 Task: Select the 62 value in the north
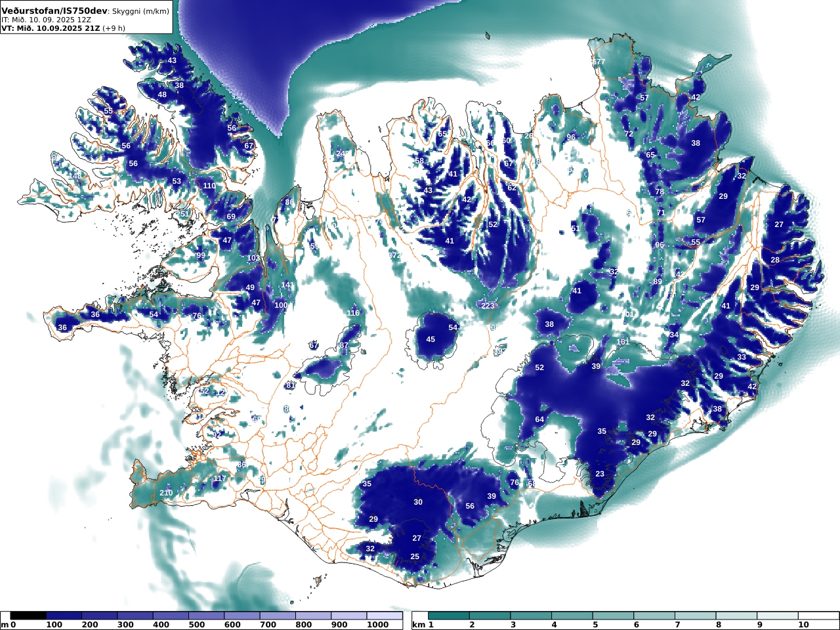point(512,188)
